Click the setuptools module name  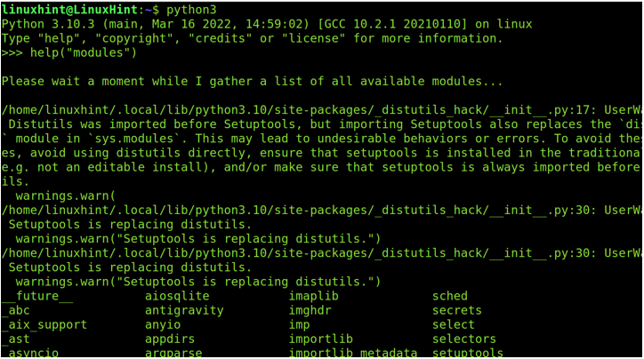(x=467, y=353)
